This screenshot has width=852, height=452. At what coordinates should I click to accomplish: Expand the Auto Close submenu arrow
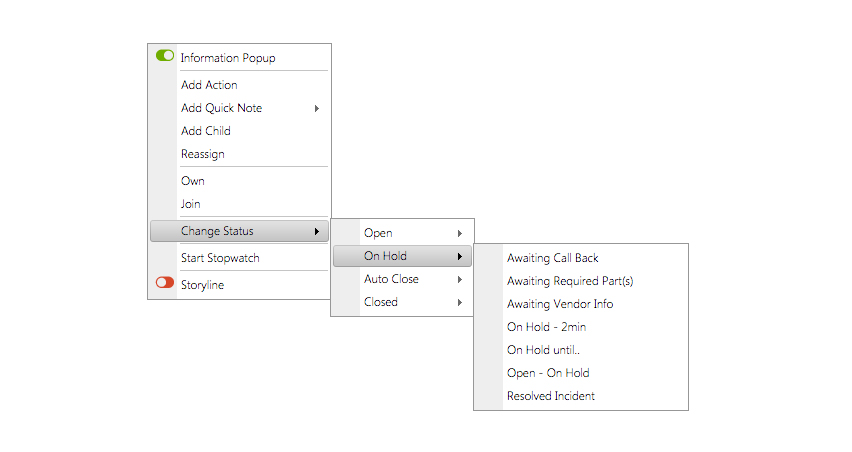pos(460,280)
